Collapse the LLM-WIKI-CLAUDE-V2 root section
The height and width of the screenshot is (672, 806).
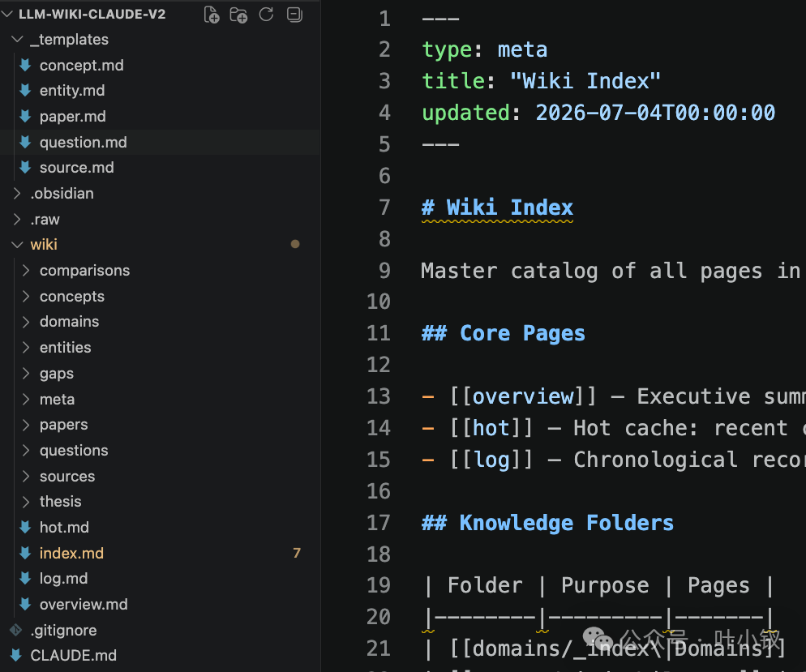point(7,14)
